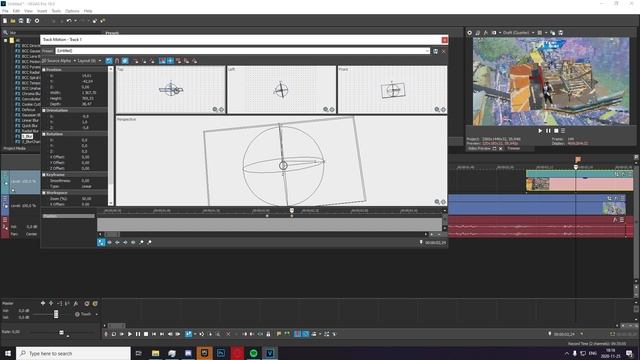Select the Defocus effect in the list
This screenshot has width=640, height=360.
29,110
